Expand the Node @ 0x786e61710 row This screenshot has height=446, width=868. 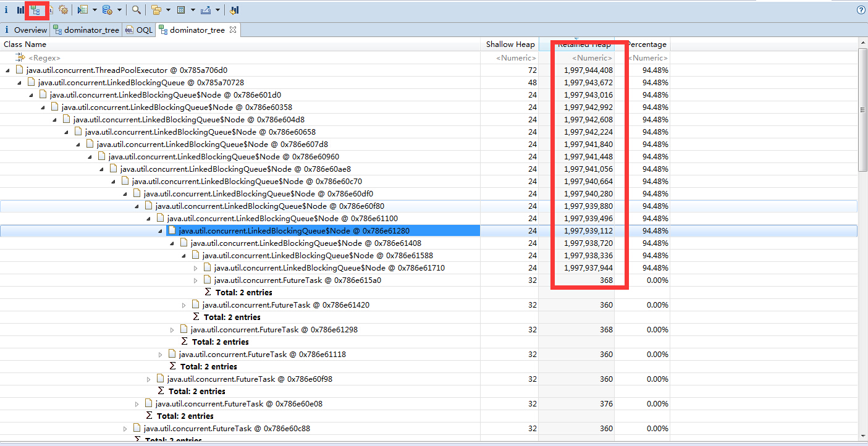tap(195, 268)
